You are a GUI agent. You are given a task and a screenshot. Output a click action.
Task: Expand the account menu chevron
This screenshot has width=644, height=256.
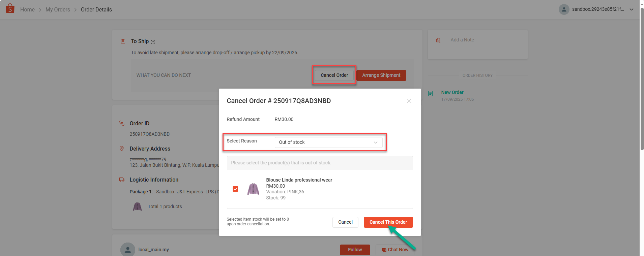point(632,9)
